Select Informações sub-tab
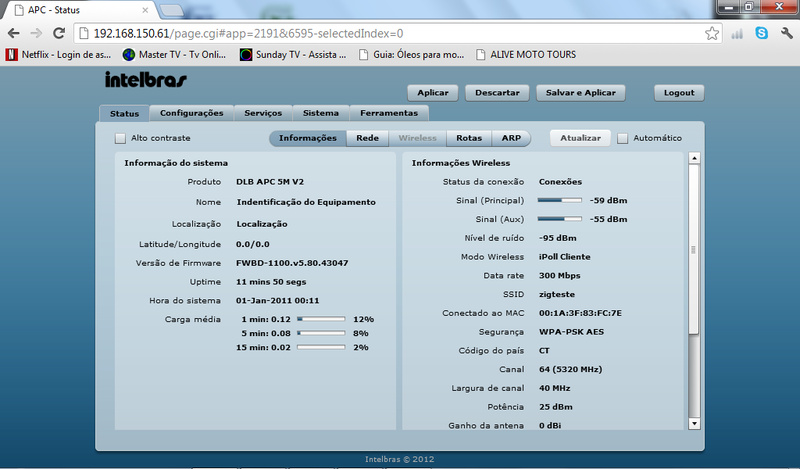The width and height of the screenshot is (800, 469). click(x=308, y=138)
